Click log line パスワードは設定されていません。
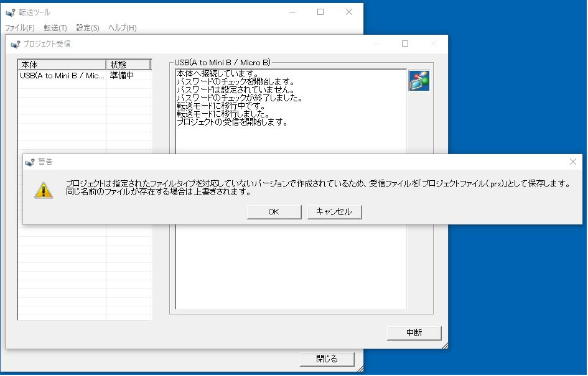The width and height of the screenshot is (588, 376). 236,90
